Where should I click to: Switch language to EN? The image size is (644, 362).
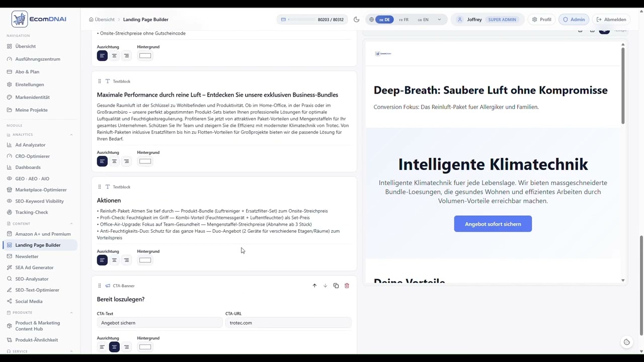423,20
